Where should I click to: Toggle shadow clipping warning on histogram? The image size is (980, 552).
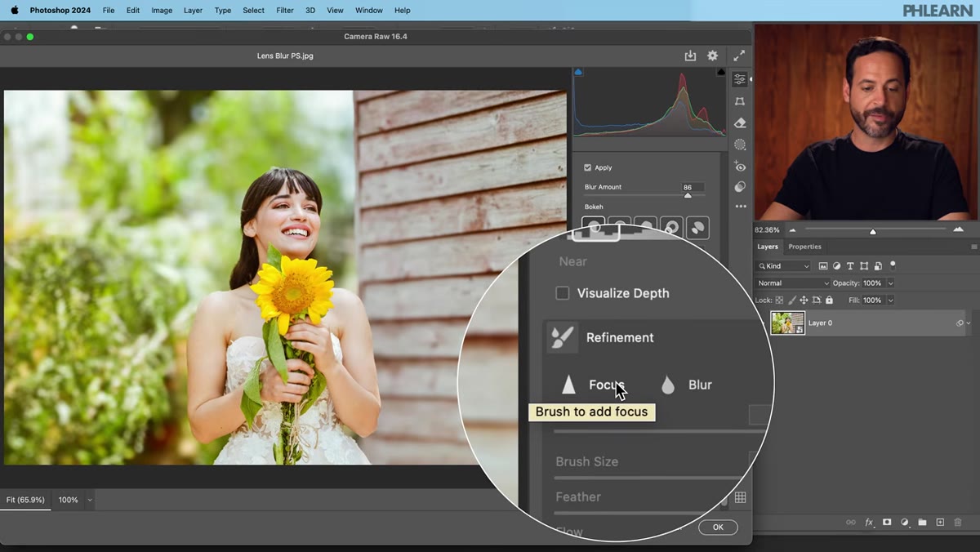579,72
